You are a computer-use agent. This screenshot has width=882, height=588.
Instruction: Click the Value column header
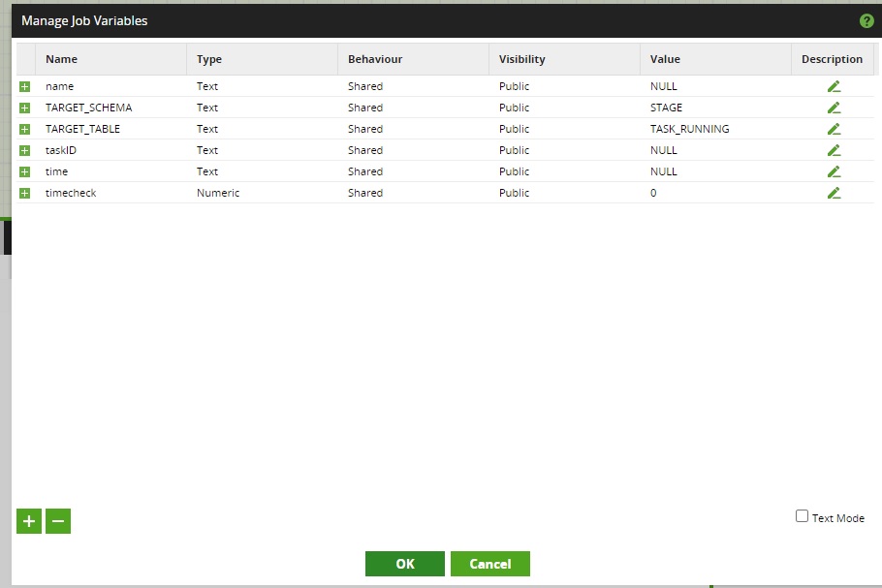[665, 59]
